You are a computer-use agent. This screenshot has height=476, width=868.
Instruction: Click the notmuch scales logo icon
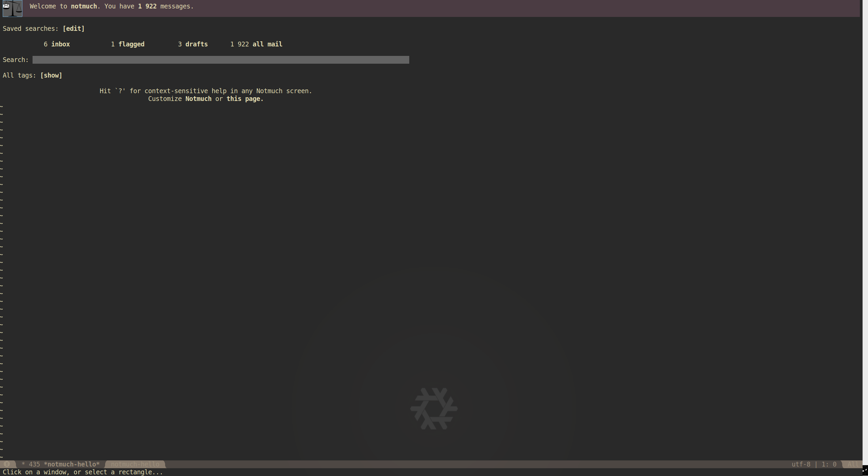tap(13, 8)
